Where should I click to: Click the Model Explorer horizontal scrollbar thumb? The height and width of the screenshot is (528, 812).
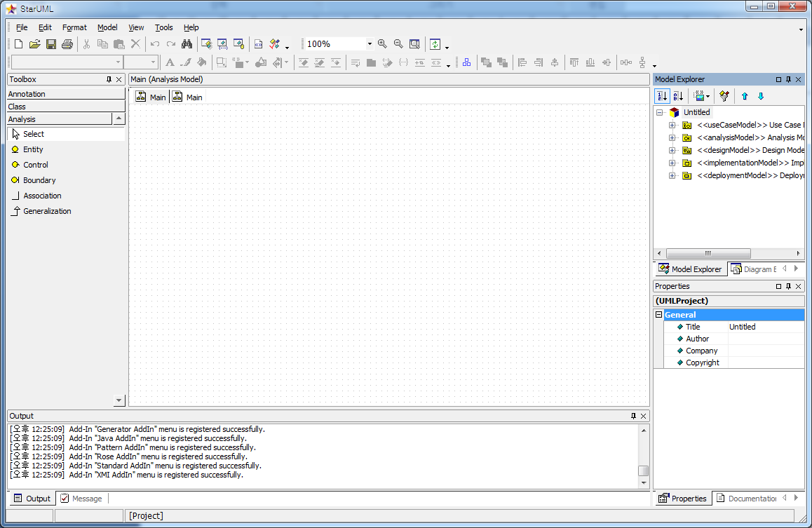708,254
